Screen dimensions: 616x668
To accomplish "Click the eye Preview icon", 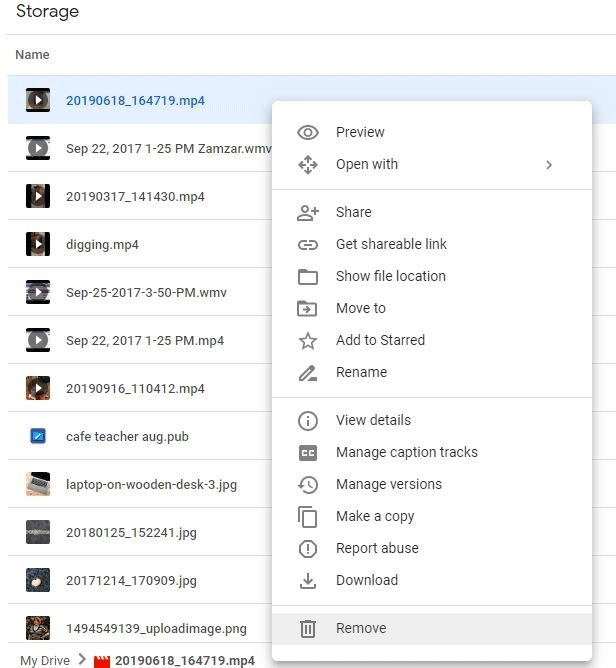I will pos(308,132).
